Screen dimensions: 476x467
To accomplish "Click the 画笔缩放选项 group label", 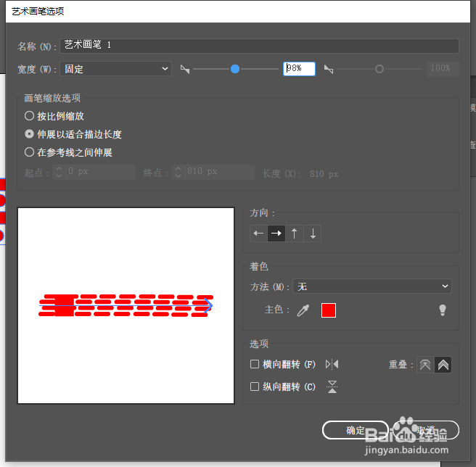I will click(52, 98).
